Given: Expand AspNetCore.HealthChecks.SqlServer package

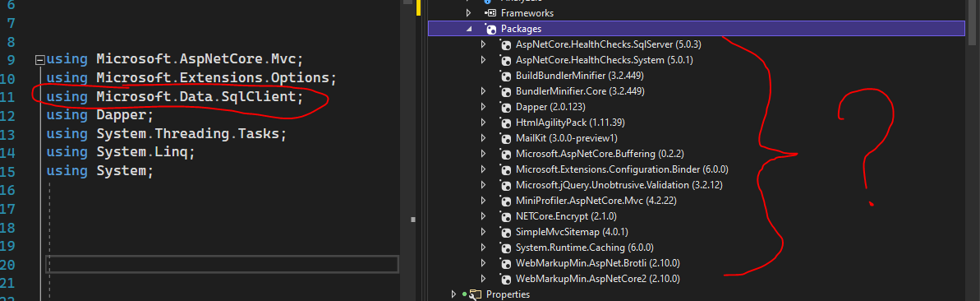Looking at the screenshot, I should coord(483,44).
